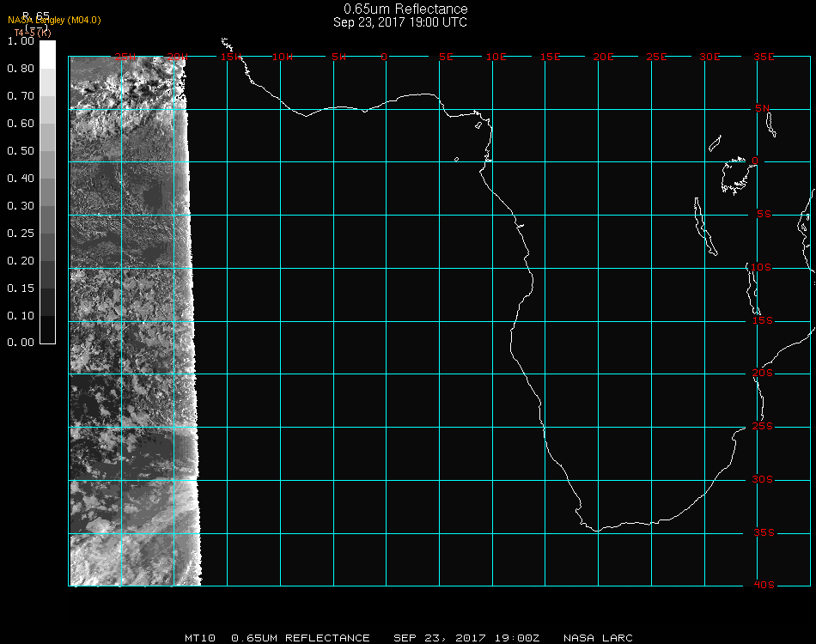Click the 20S latitude label
This screenshot has width=816, height=644.
763,374
